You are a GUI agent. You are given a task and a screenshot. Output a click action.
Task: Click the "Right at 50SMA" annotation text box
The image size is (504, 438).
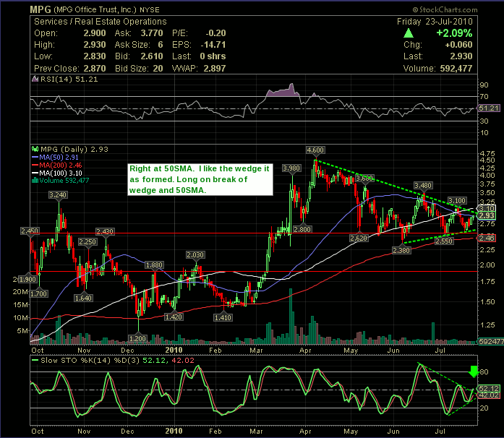200,179
